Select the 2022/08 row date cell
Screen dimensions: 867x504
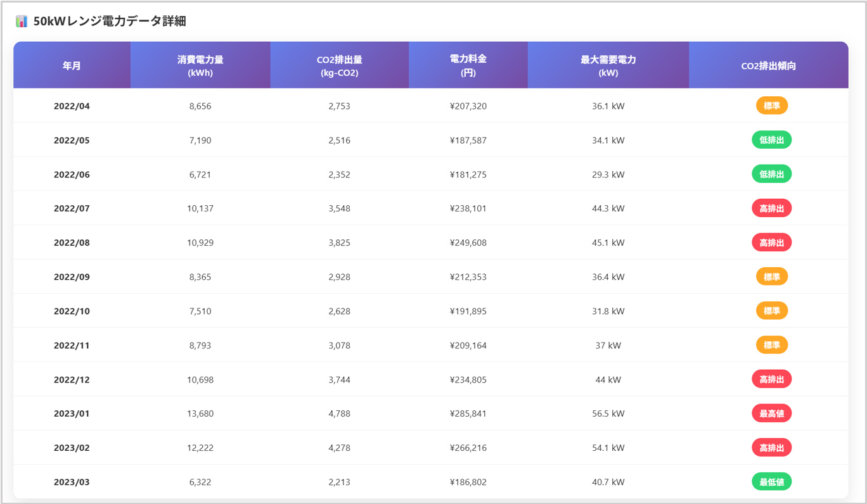pos(72,243)
